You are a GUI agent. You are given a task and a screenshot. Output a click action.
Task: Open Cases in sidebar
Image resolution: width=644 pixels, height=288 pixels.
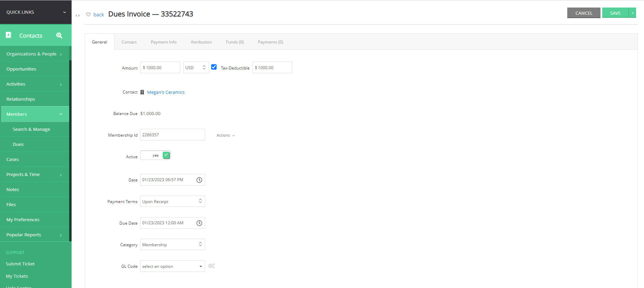click(35, 159)
